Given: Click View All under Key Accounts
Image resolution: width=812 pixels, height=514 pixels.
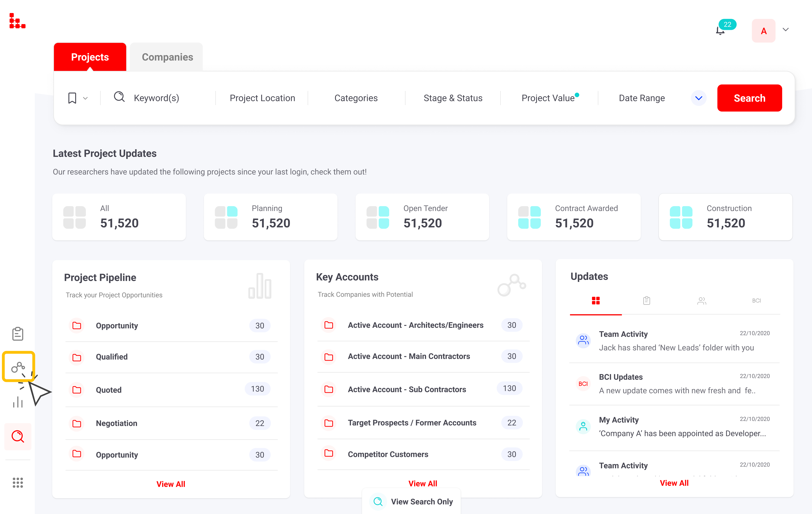Looking at the screenshot, I should [x=422, y=483].
